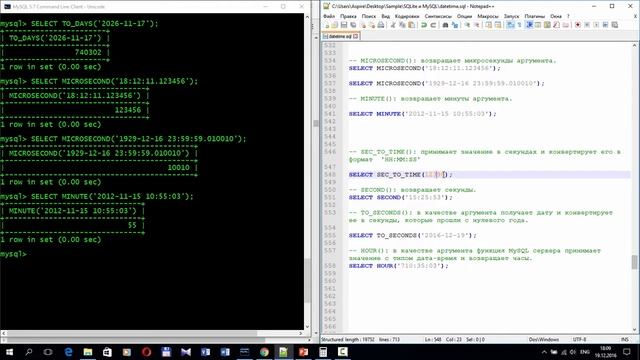
Task: Click the Replace icon in Notepad++ toolbar
Action: [x=455, y=25]
